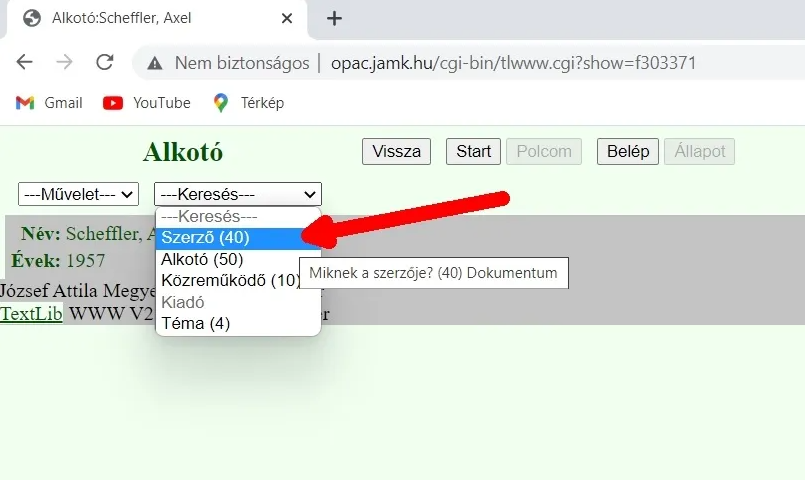Open the Térkép maps bookmark

tap(249, 103)
